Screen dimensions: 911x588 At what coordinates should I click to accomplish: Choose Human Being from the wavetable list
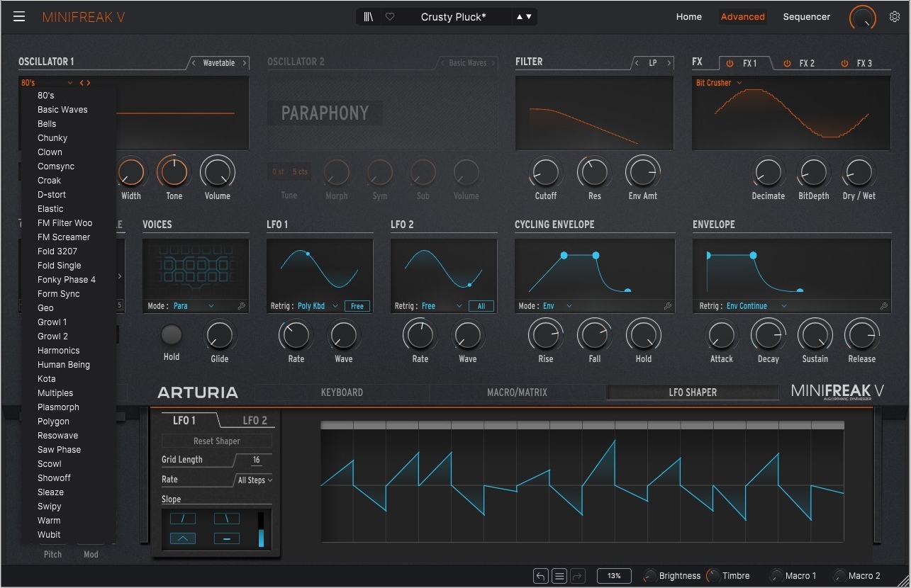pos(64,364)
